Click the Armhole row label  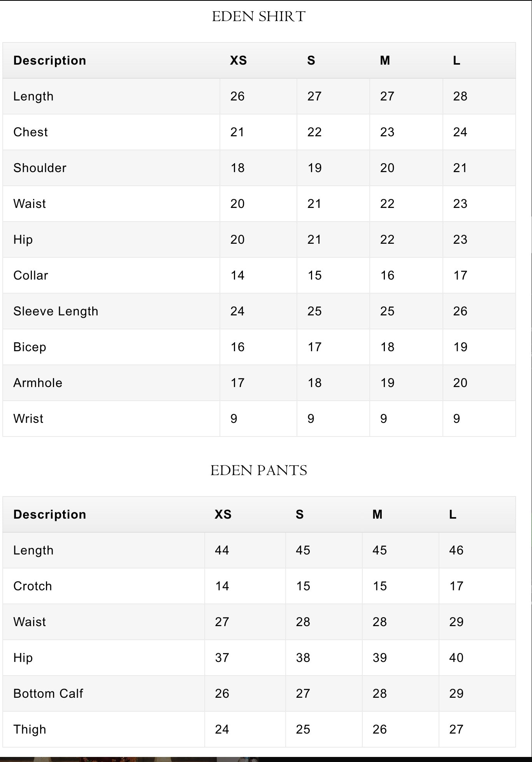tap(38, 383)
